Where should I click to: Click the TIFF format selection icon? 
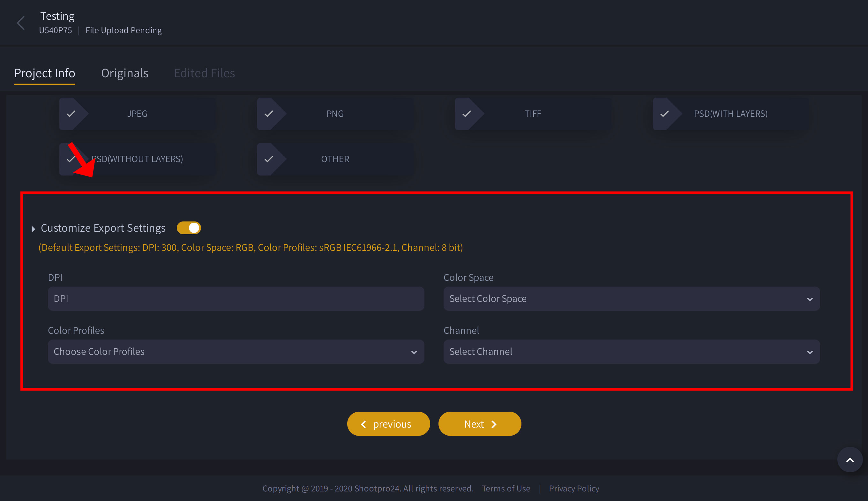pos(467,113)
